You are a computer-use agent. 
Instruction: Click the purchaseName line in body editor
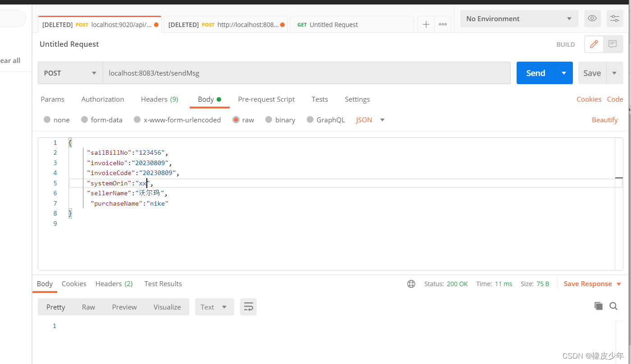(x=129, y=203)
